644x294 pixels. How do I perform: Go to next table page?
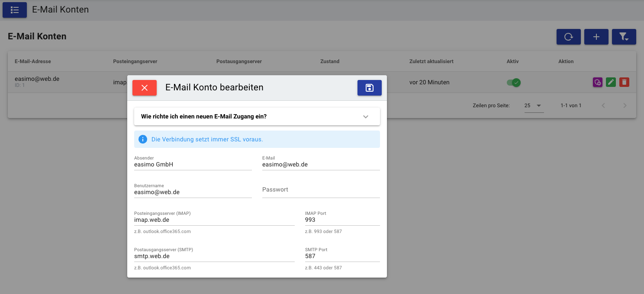click(x=625, y=105)
